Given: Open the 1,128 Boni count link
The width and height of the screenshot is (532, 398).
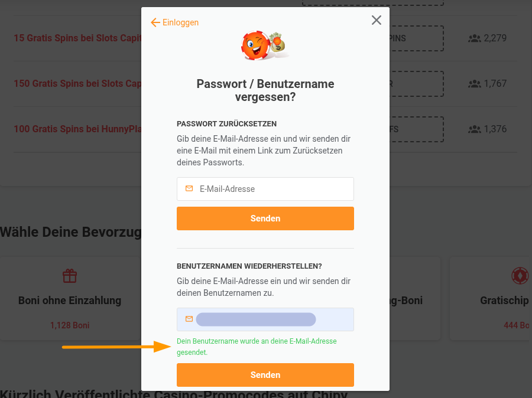Looking at the screenshot, I should (x=70, y=325).
